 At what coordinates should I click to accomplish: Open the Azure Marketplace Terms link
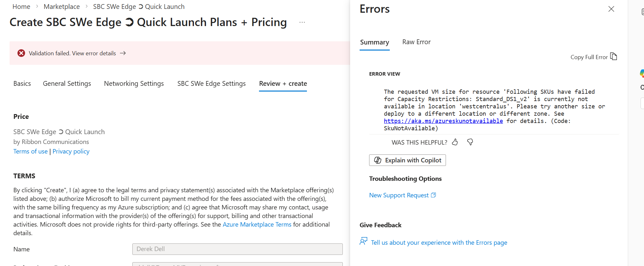(257, 224)
